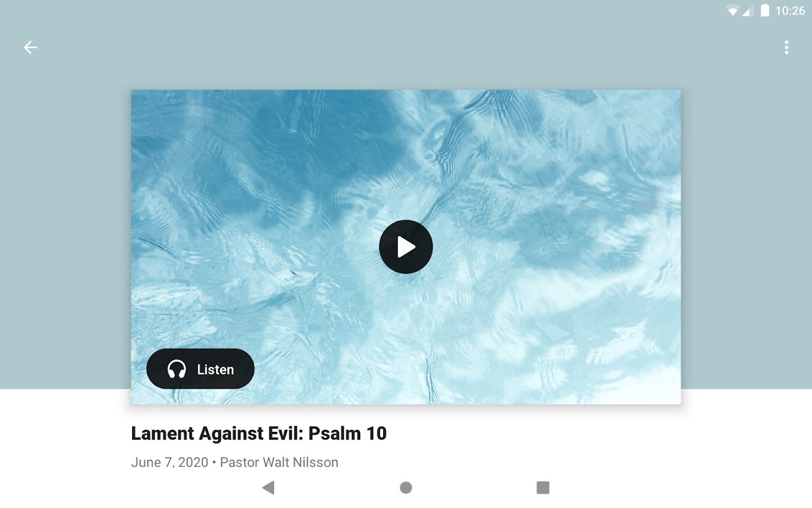Open recent apps with square button
Image resolution: width=812 pixels, height=508 pixels.
click(x=543, y=488)
